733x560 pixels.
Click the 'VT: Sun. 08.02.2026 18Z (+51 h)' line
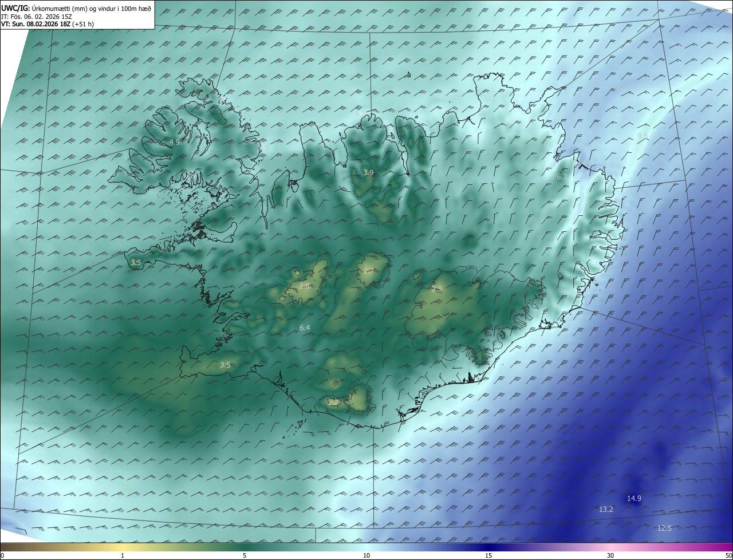click(x=48, y=24)
